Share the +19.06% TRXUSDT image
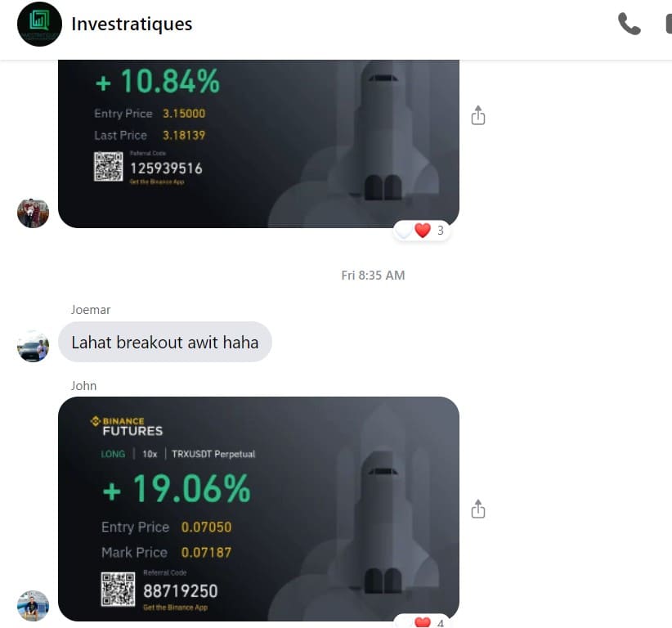This screenshot has height=628, width=672. (x=478, y=509)
